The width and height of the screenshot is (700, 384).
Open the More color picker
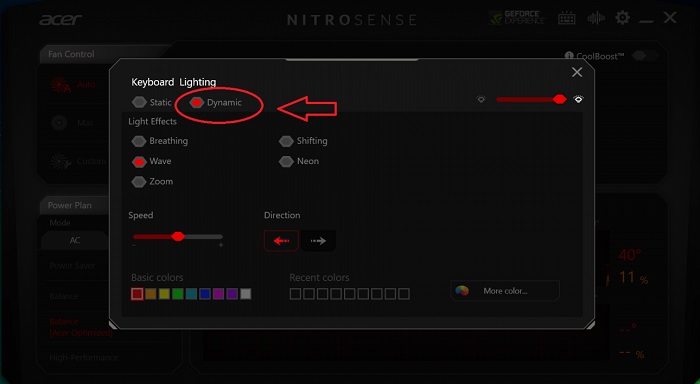pyautogui.click(x=505, y=291)
